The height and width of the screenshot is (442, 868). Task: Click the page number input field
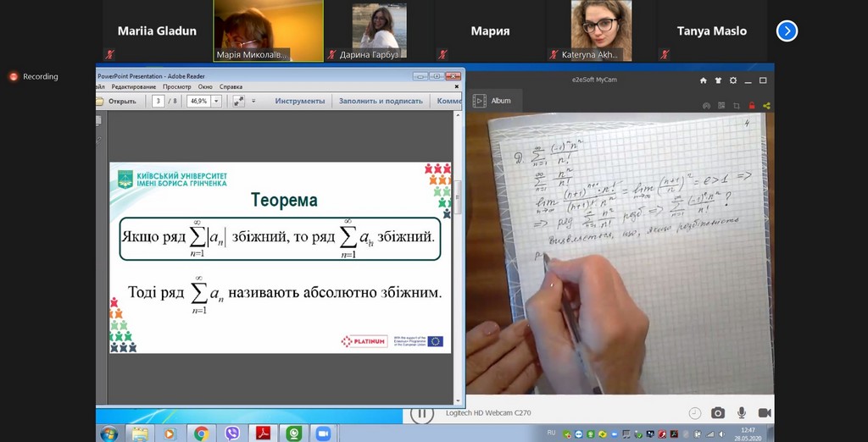coord(159,101)
